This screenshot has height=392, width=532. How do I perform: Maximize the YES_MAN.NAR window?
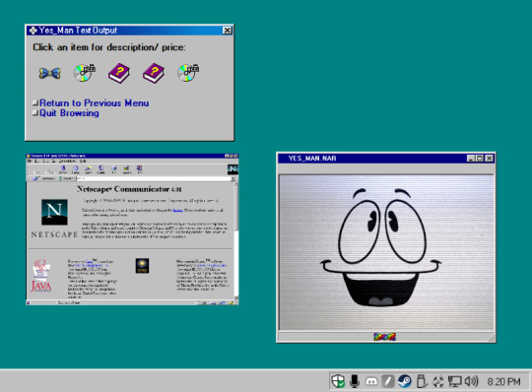click(x=480, y=159)
